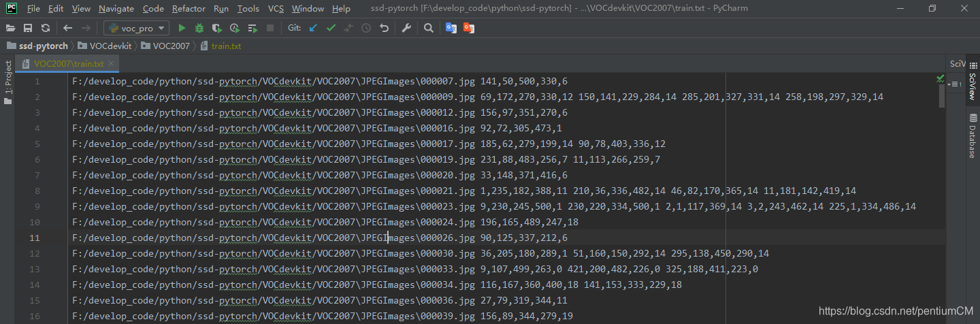Screen dimensions: 980x324
Task: Click the Profile run icon
Action: [x=235, y=28]
